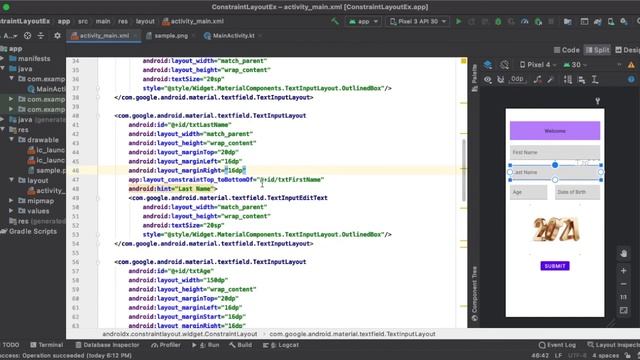Click the Zoom to Fit Screen icon

pyautogui.click(x=623, y=311)
